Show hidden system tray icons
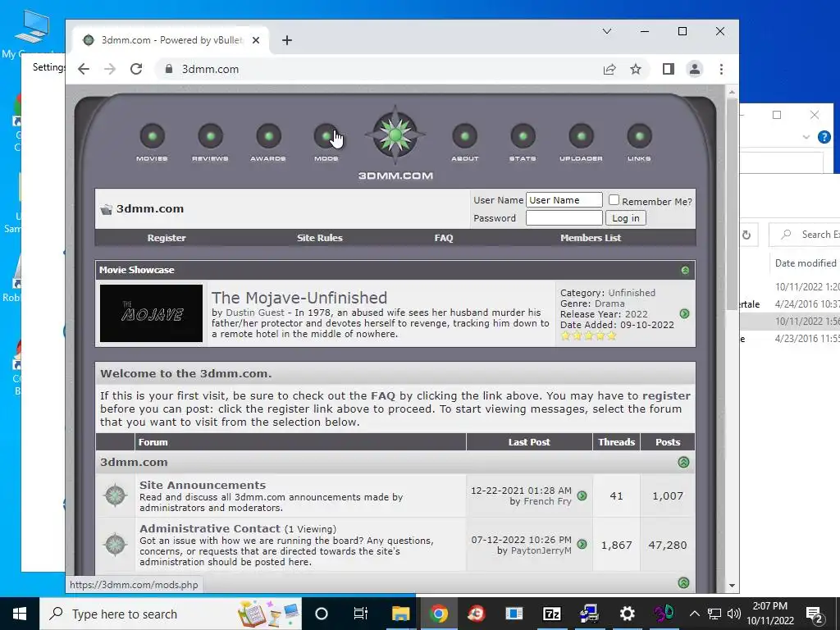 click(x=694, y=614)
